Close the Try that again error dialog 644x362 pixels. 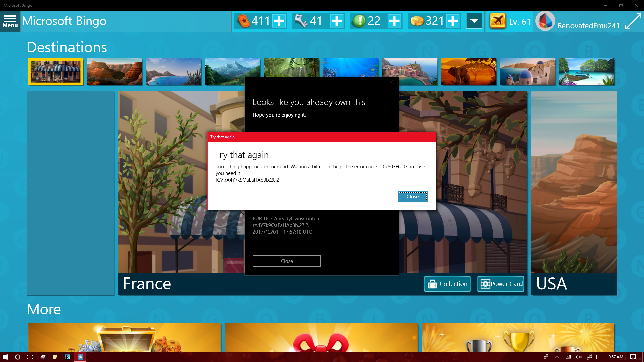(x=412, y=196)
